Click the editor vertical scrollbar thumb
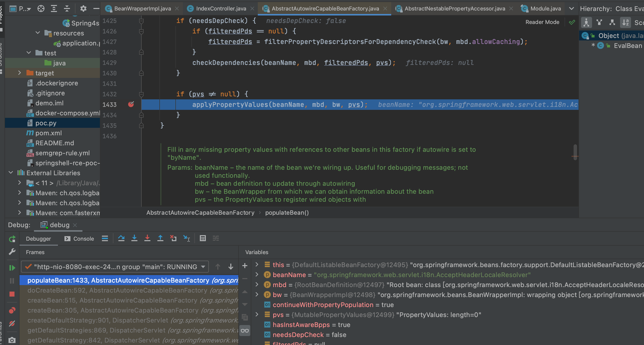Image resolution: width=644 pixels, height=345 pixels. [x=575, y=152]
